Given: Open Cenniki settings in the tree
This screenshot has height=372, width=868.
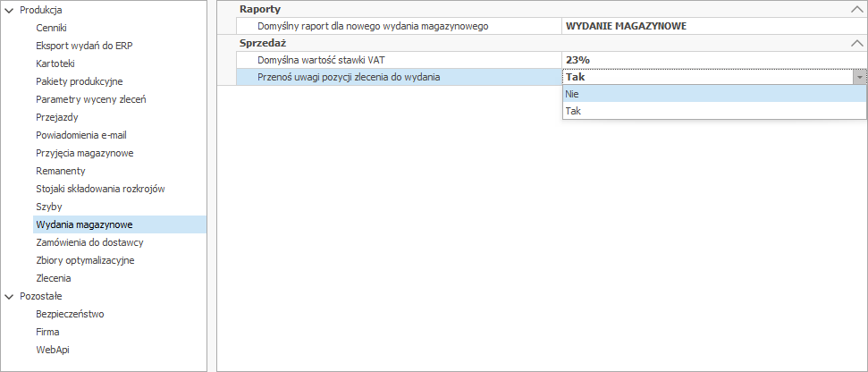Looking at the screenshot, I should (x=51, y=28).
